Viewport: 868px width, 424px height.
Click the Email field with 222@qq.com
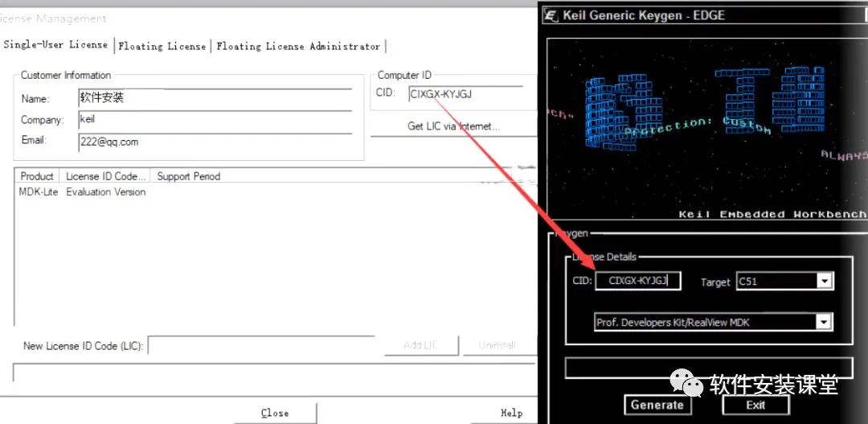(x=215, y=142)
